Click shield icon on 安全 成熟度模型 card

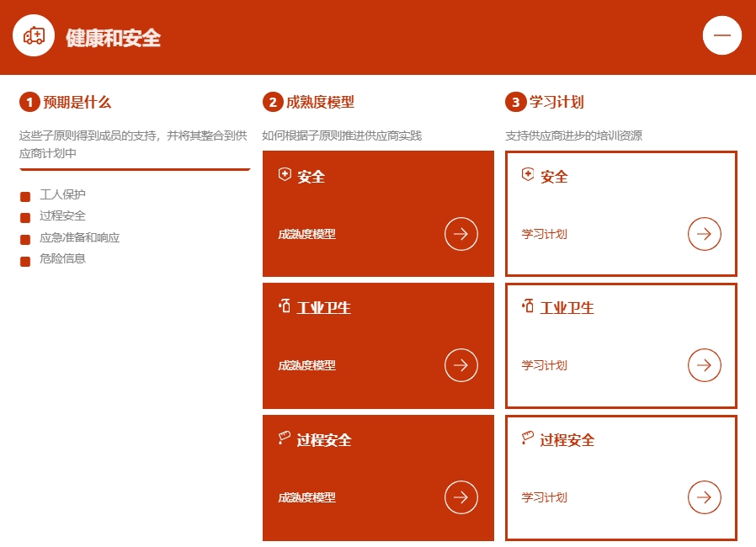pyautogui.click(x=285, y=175)
